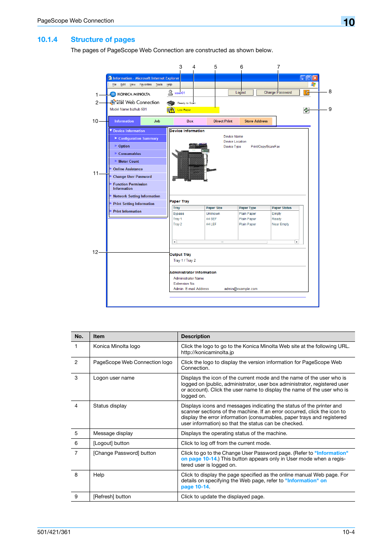
Task: Switch to the Box tab
Action: pyautogui.click(x=190, y=121)
